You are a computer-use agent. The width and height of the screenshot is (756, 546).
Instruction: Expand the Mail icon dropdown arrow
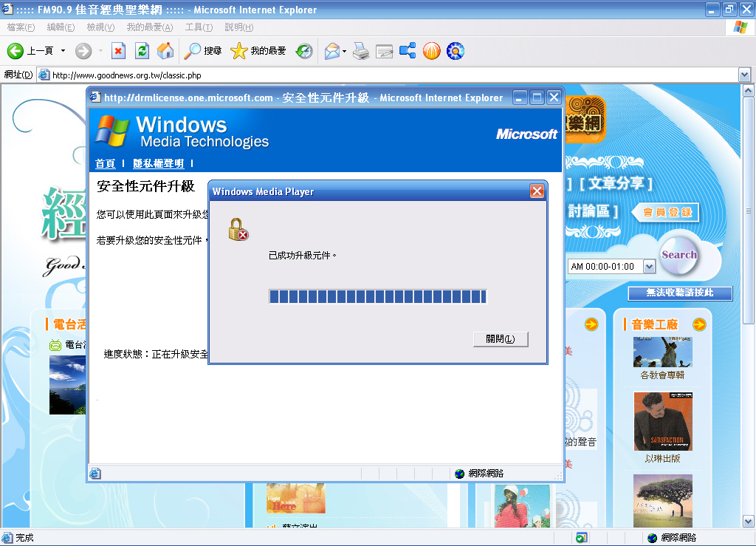click(344, 51)
